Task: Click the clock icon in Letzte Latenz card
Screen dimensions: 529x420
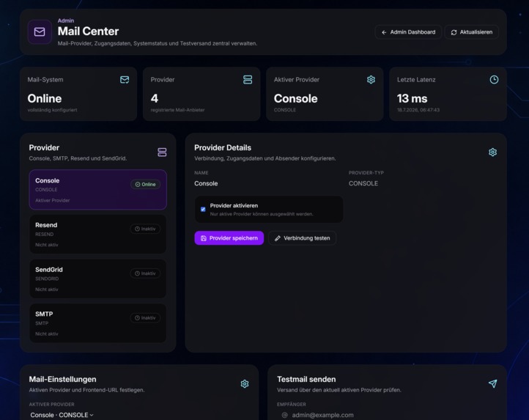Action: (x=494, y=80)
